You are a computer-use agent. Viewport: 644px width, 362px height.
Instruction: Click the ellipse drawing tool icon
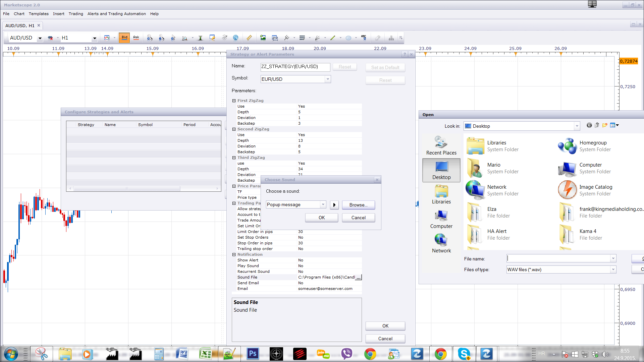(348, 38)
